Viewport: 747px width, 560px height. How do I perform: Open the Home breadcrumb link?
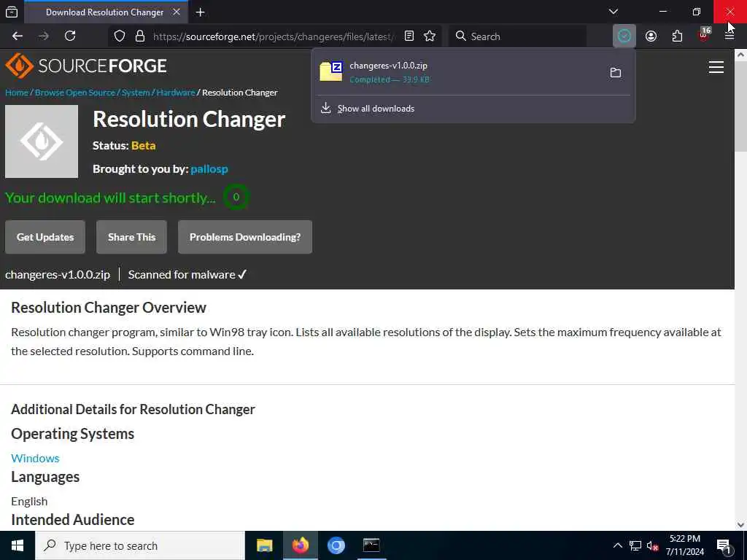coord(17,93)
